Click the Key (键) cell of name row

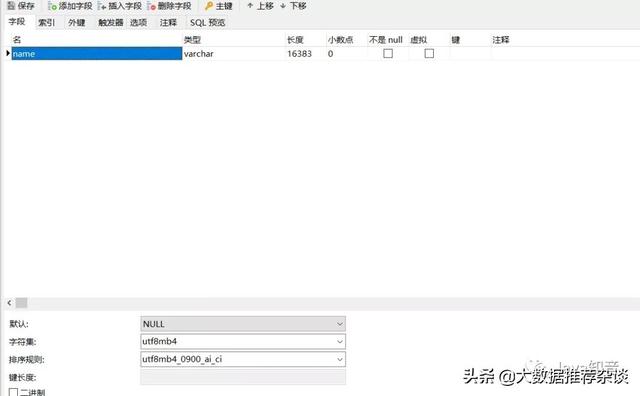pyautogui.click(x=470, y=53)
